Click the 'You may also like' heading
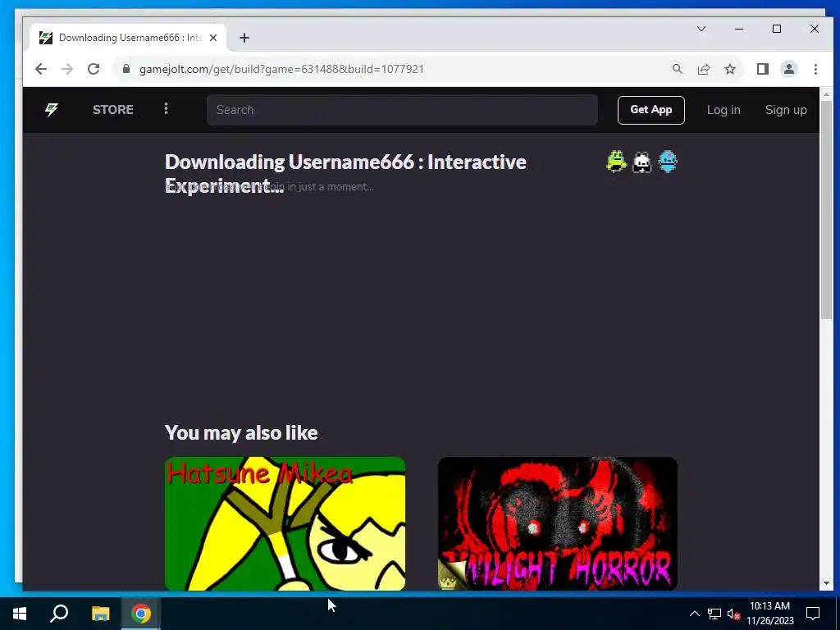 pos(241,432)
